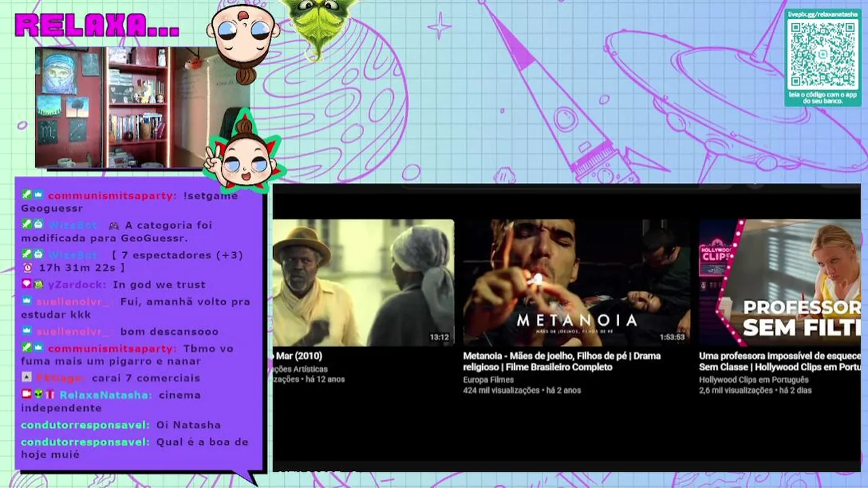Click the Metanoia video title link

(x=561, y=361)
